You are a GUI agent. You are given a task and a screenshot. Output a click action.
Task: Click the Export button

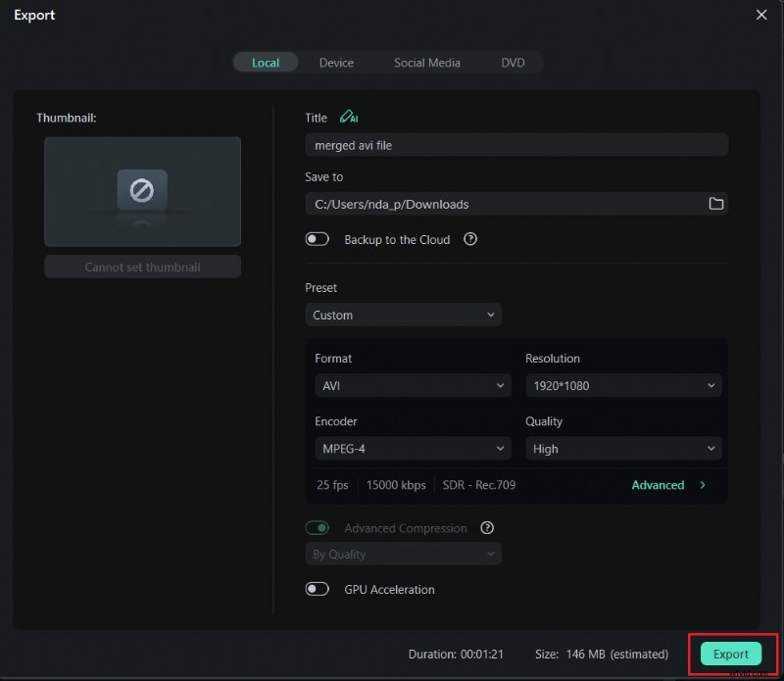point(731,654)
